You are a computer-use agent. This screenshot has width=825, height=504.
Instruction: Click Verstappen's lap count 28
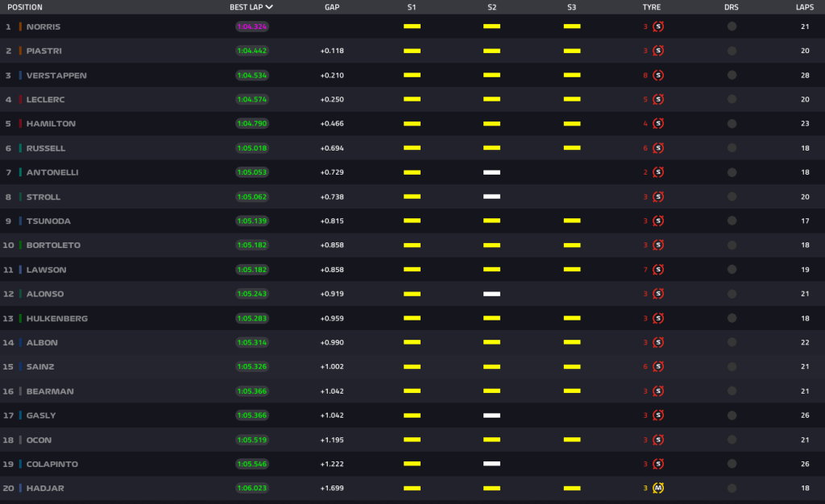coord(805,75)
